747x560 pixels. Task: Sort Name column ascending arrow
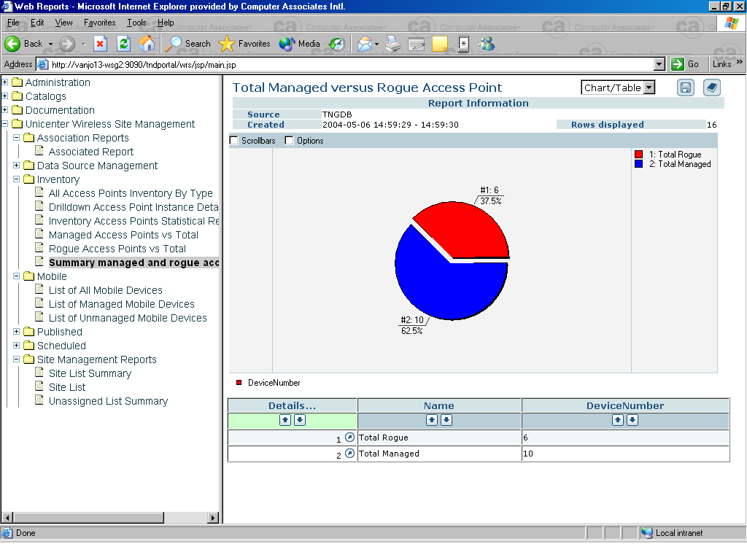pos(432,420)
